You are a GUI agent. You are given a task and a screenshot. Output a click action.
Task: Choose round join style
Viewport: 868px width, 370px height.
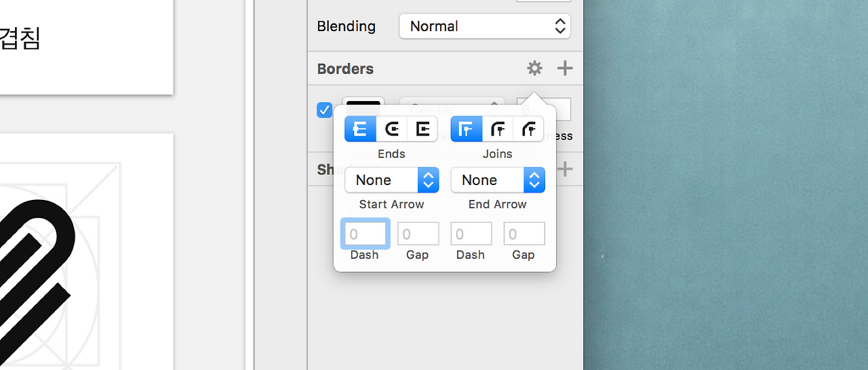point(498,129)
